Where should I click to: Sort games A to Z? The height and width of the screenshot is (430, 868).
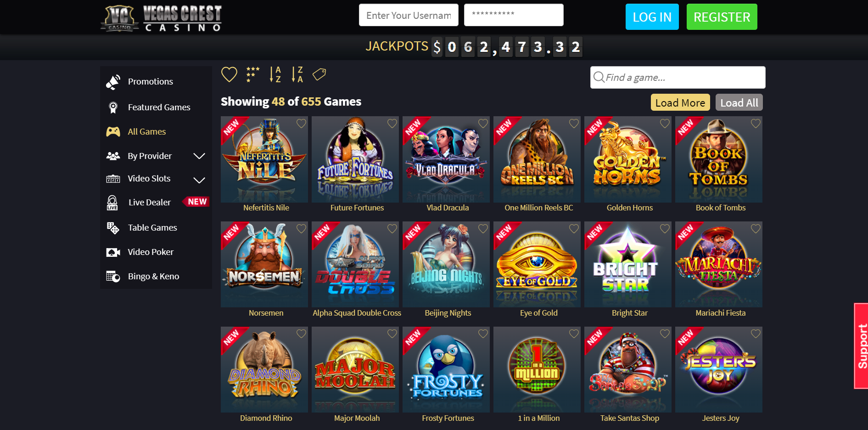click(x=275, y=74)
